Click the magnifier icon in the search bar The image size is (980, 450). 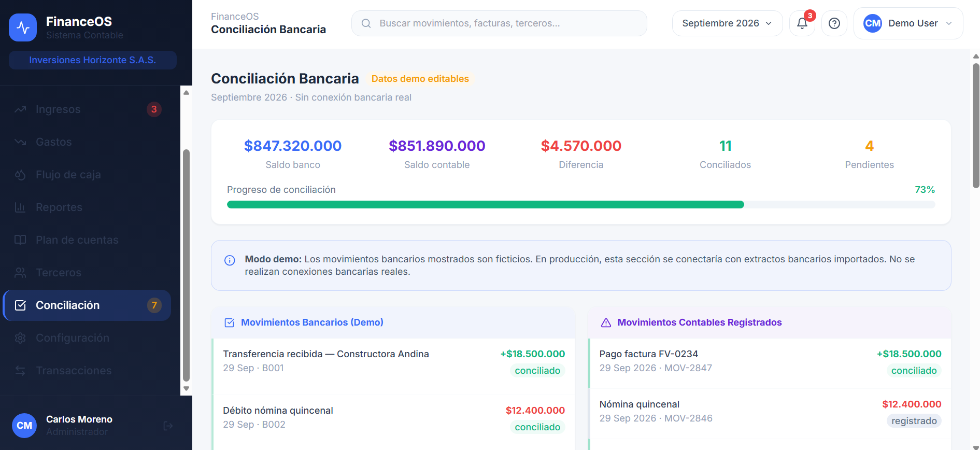point(366,23)
